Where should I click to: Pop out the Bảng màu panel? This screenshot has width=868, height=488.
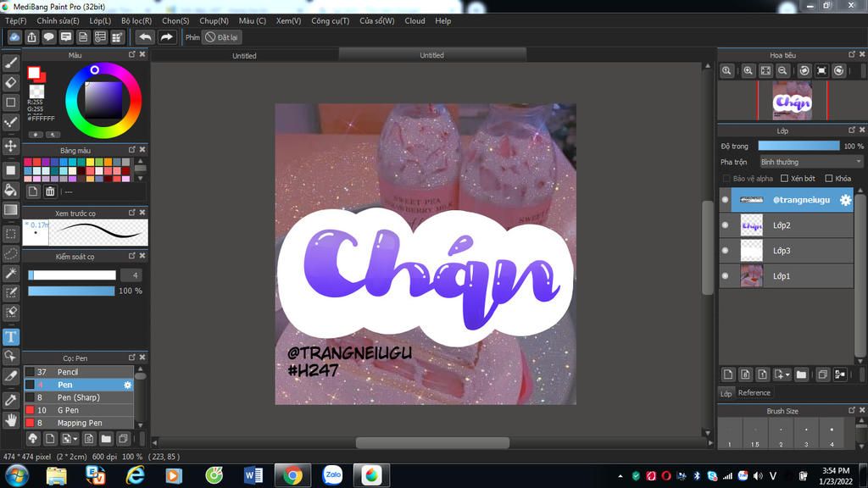click(131, 149)
